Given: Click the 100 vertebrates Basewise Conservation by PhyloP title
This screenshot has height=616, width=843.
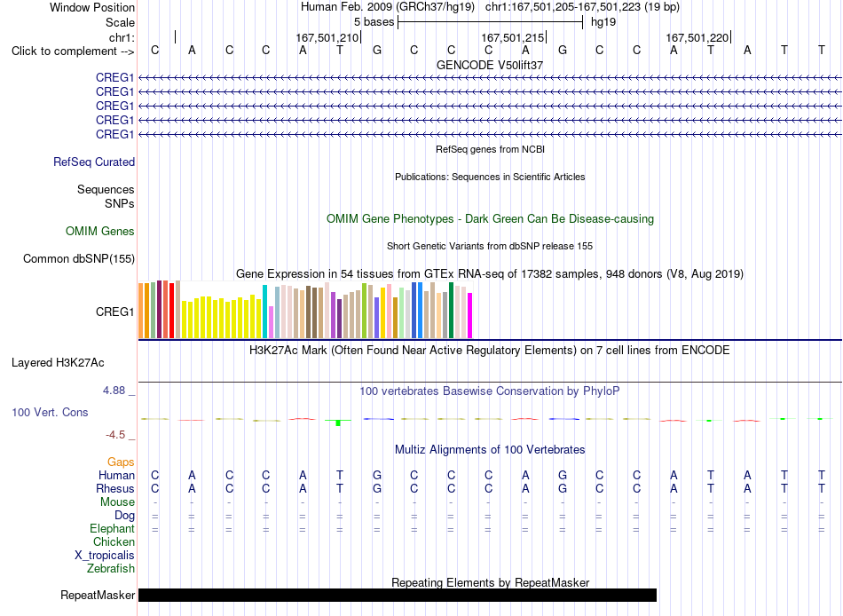Looking at the screenshot, I should tap(490, 391).
